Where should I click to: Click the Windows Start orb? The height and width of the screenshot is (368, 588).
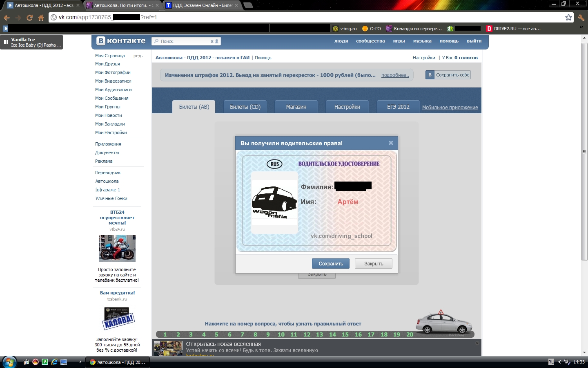9,362
